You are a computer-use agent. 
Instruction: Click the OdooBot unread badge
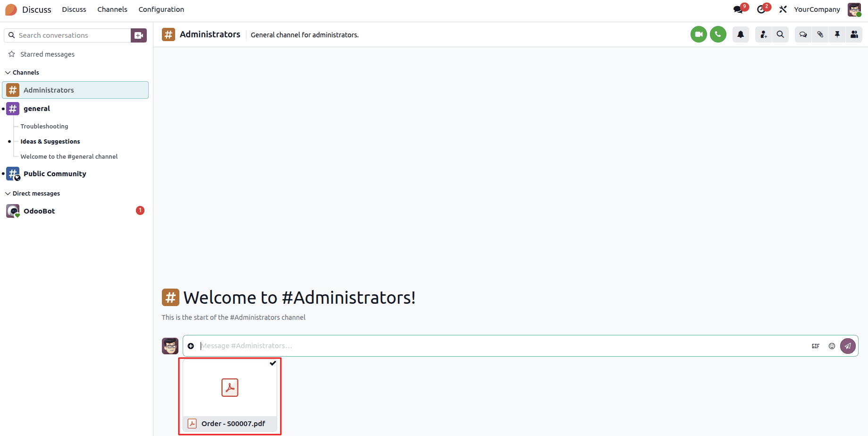pos(140,211)
